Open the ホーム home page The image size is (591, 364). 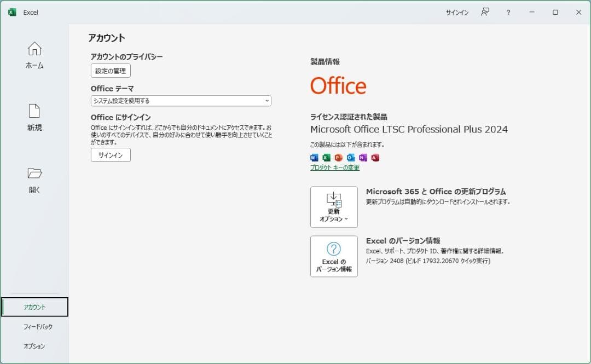pos(34,55)
